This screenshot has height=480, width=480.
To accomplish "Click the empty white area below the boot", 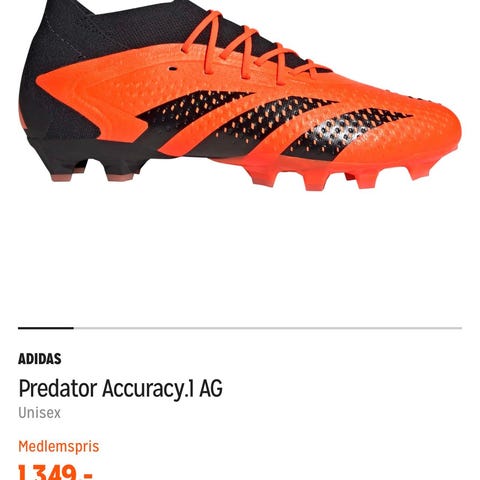I will (240, 257).
